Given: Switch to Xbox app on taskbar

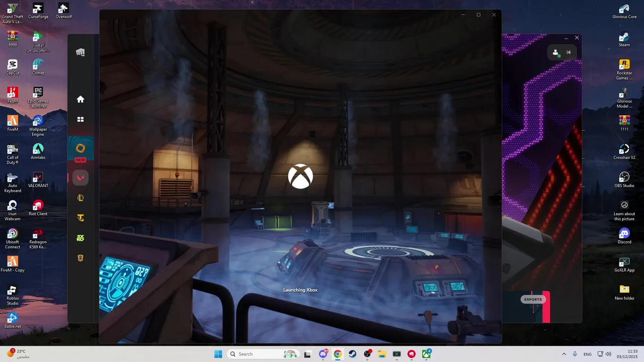Looking at the screenshot, I should point(426,354).
